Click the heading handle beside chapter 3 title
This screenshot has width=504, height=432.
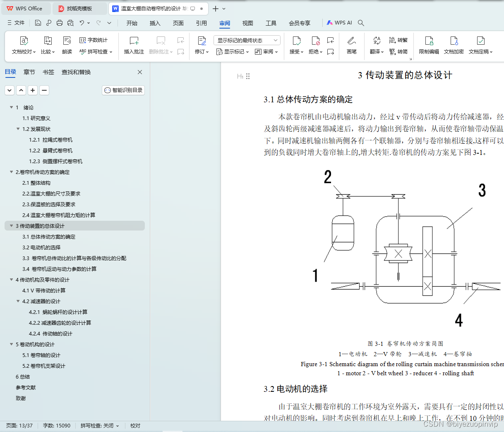click(248, 76)
